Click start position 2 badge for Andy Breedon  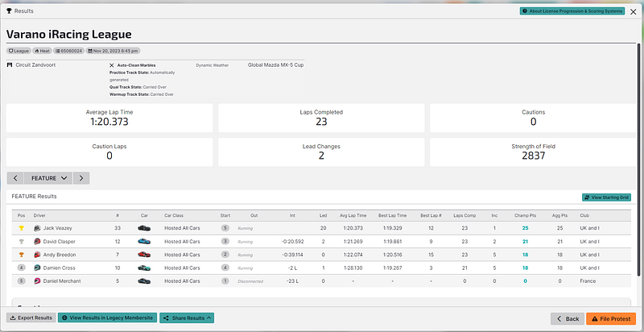coord(225,255)
